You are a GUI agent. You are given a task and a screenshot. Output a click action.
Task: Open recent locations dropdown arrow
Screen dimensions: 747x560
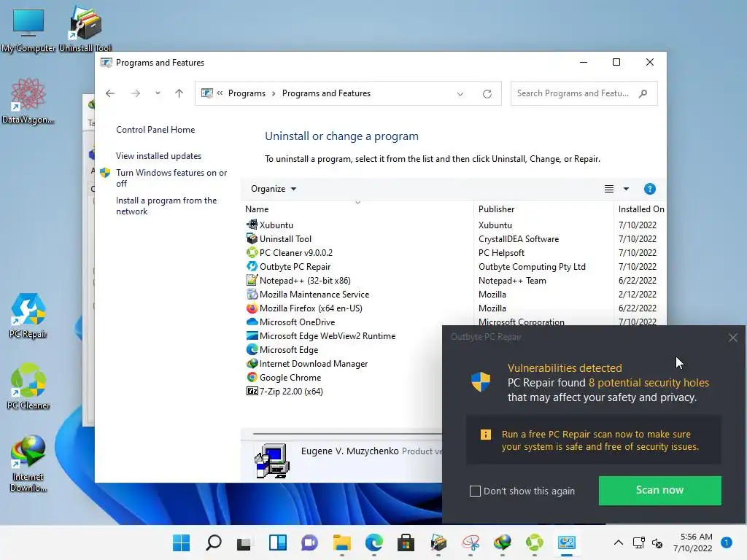point(158,93)
